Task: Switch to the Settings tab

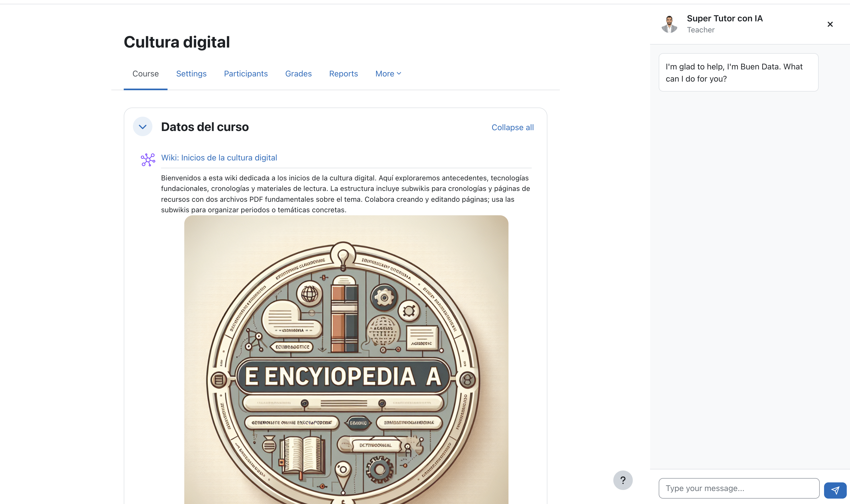Action: [x=191, y=74]
